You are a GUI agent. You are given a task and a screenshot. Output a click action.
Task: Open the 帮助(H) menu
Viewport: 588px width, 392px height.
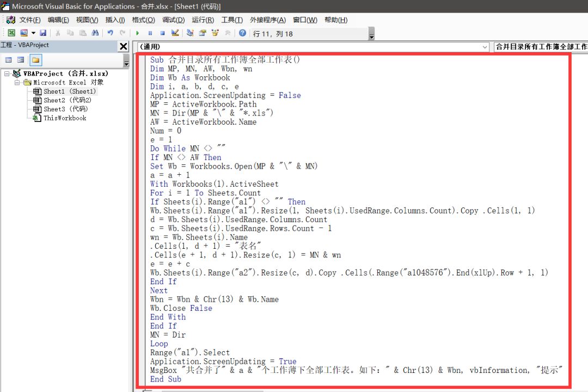pyautogui.click(x=335, y=20)
